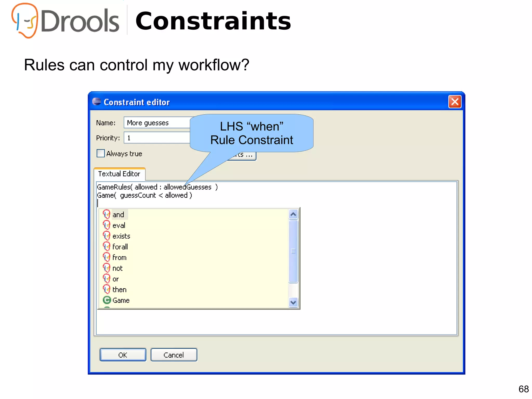Viewport: 532px width, 399px height.
Task: Select 'or' in the completion list
Action: (116, 279)
